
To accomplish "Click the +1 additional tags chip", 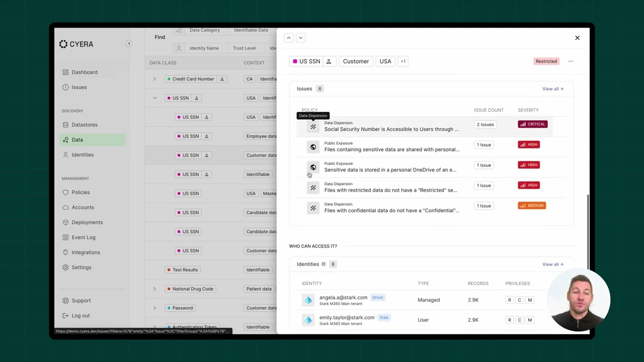I will point(403,61).
